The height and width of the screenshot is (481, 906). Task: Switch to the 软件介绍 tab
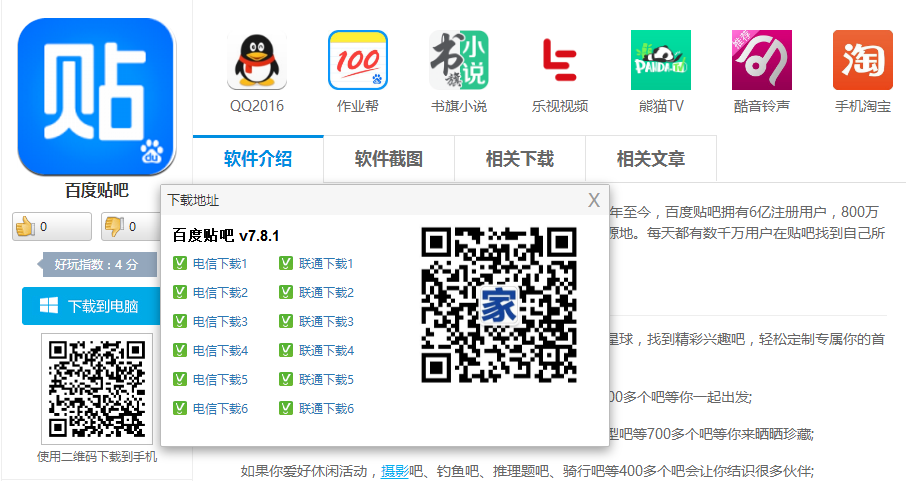pos(258,159)
